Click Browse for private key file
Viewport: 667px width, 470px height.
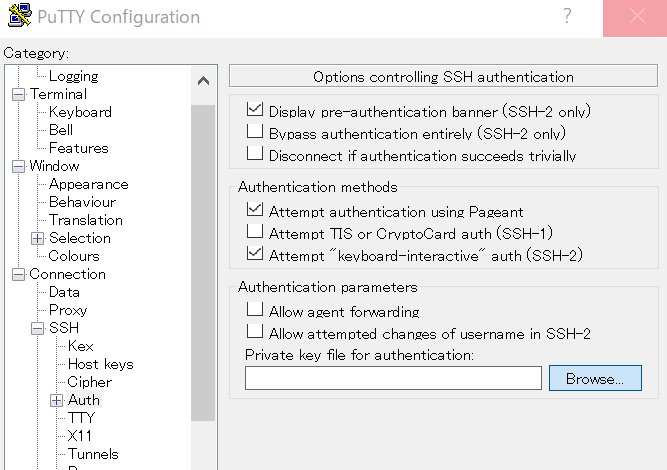tap(595, 379)
